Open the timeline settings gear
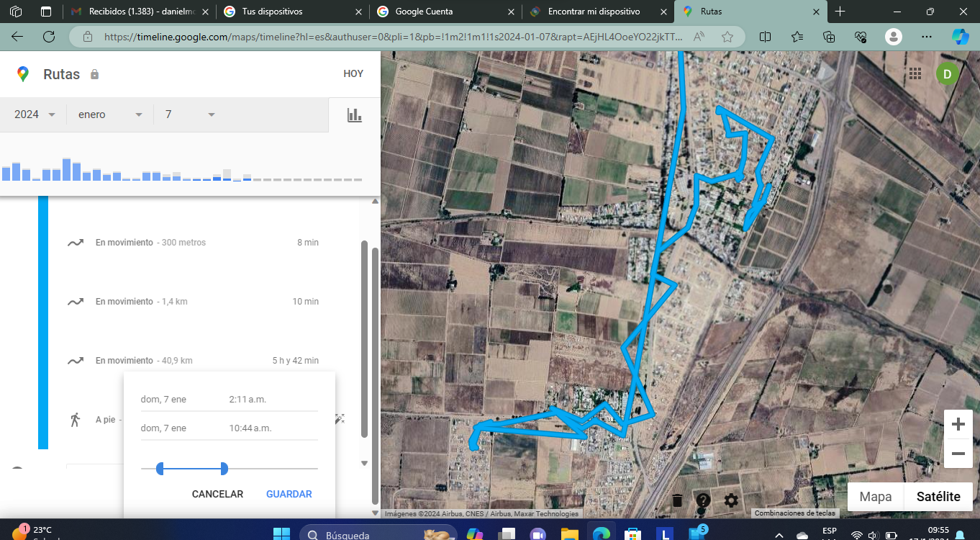Screen dimensions: 980x540 click(731, 500)
